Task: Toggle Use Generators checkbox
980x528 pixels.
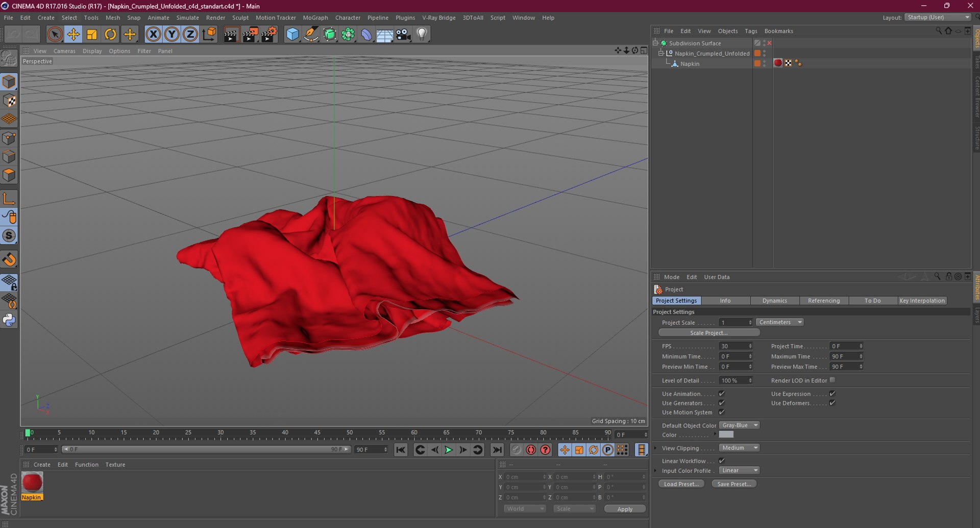Action: pos(722,403)
